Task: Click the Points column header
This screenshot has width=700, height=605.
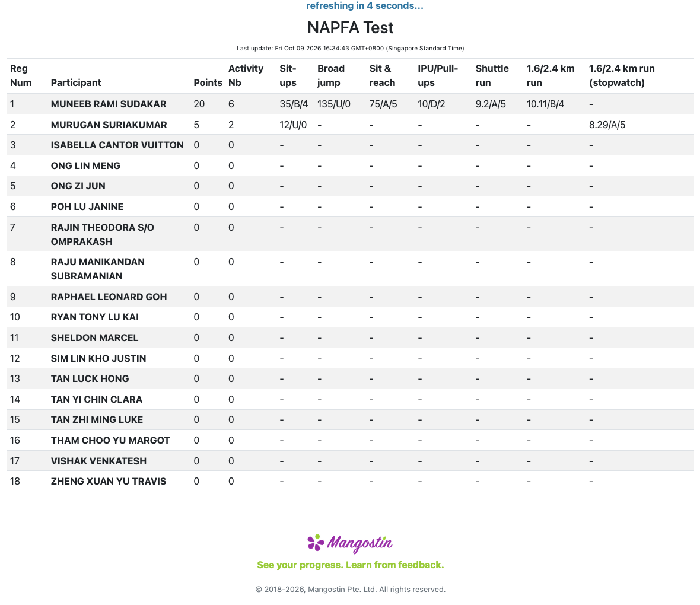Action: (x=208, y=82)
